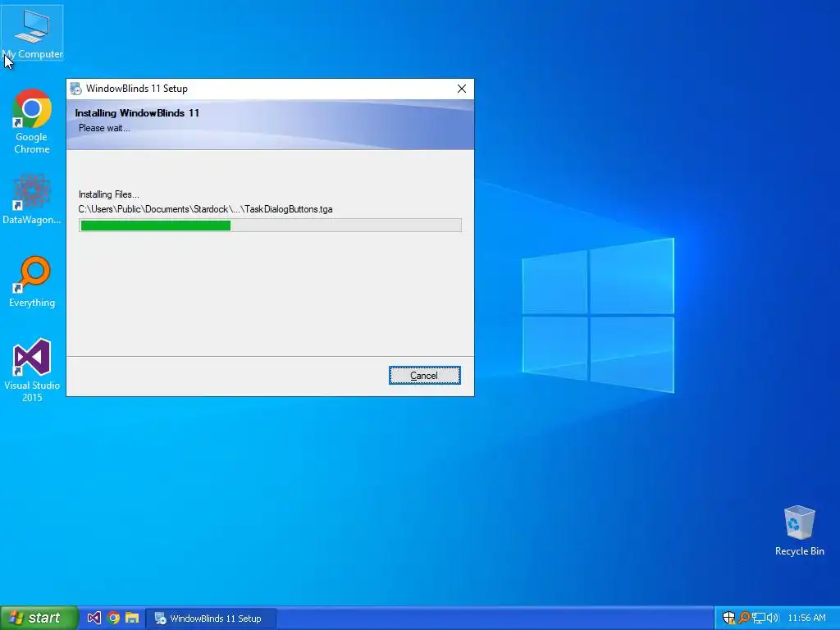This screenshot has width=840, height=630.
Task: Click the green installation progress bar
Action: coord(270,226)
